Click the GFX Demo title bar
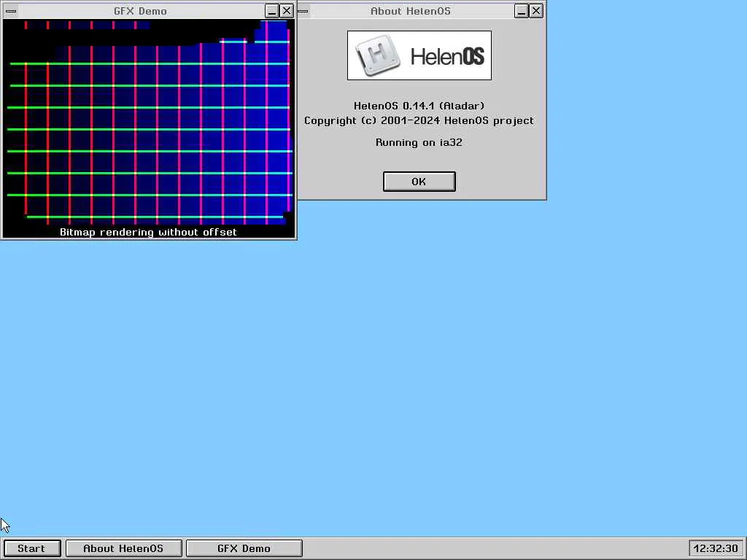The width and height of the screenshot is (747, 560). point(141,11)
